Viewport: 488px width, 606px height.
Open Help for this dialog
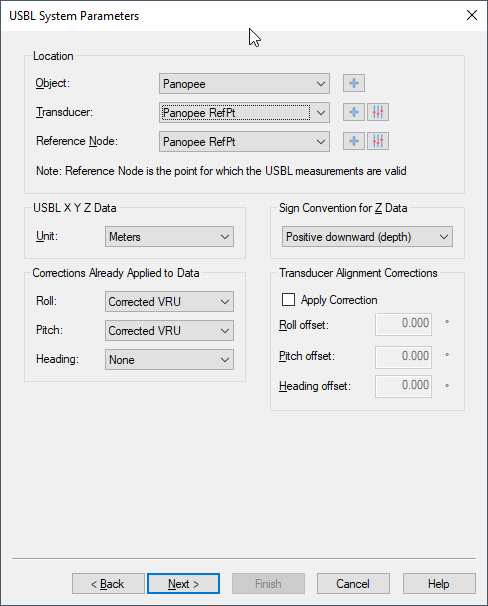439,584
